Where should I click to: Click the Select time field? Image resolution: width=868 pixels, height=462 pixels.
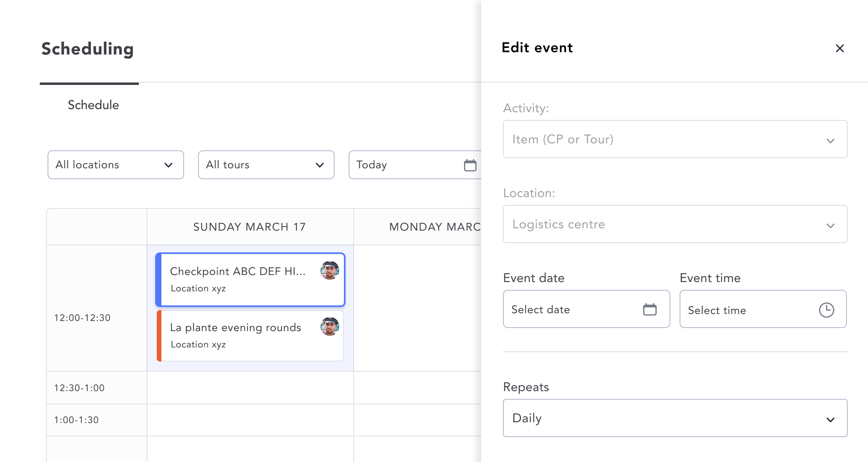coord(763,309)
